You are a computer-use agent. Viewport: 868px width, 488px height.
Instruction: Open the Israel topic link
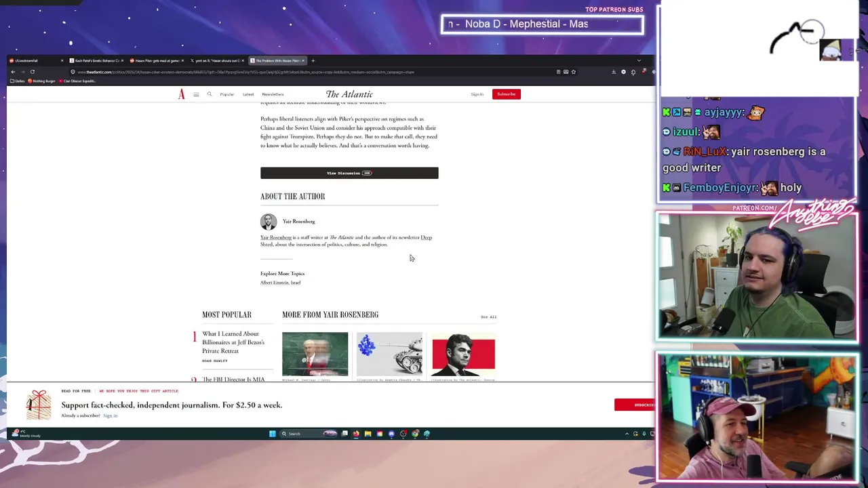[x=296, y=283]
